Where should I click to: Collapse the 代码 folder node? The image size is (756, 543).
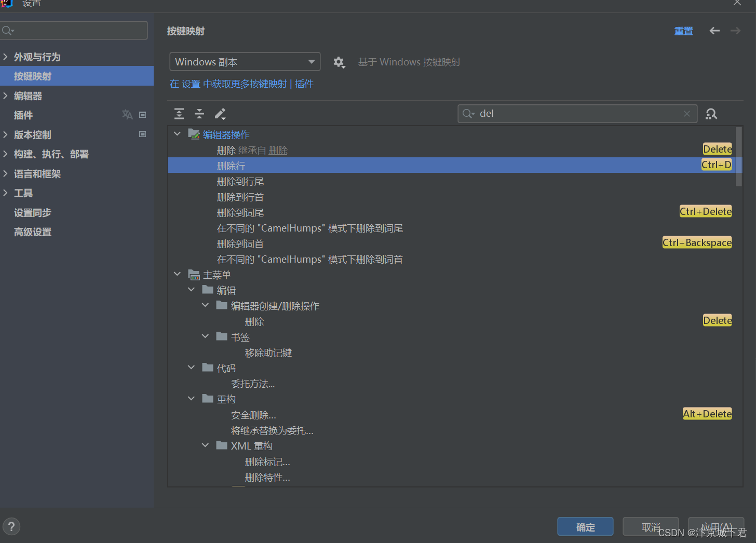[x=192, y=368]
